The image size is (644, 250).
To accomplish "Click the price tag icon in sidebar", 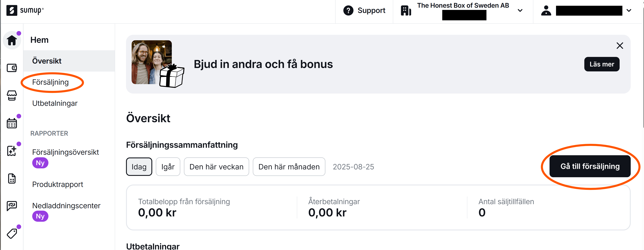I will point(12,233).
